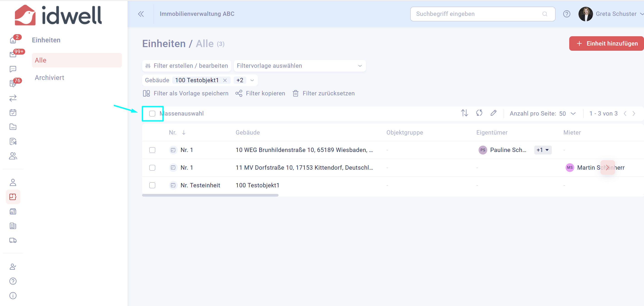Click the Objektgruppe column header
Screen dimensions: 644x306
tap(405, 133)
